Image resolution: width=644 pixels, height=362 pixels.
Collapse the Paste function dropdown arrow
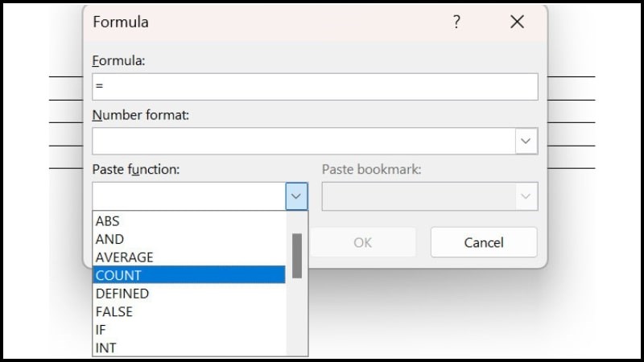tap(296, 196)
